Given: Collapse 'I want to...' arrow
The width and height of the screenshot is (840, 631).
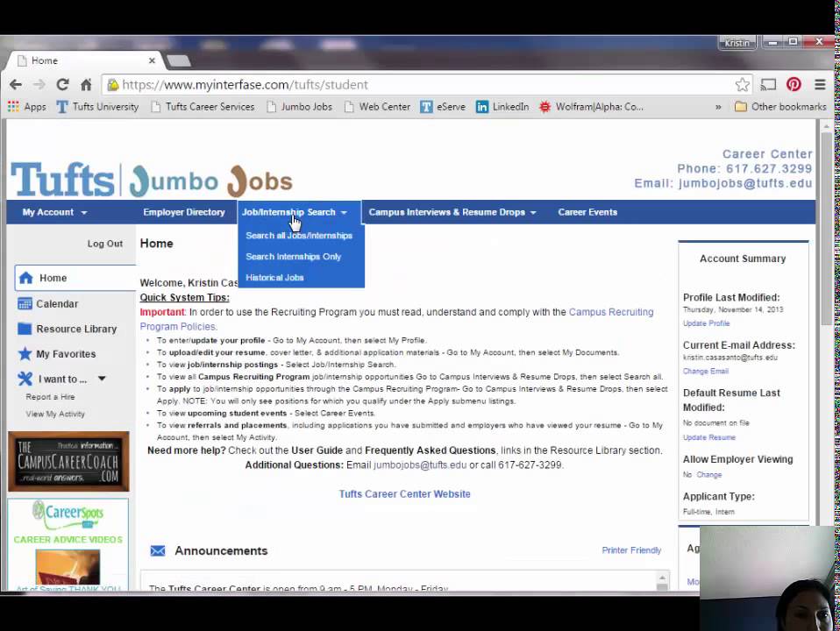Looking at the screenshot, I should coord(102,379).
